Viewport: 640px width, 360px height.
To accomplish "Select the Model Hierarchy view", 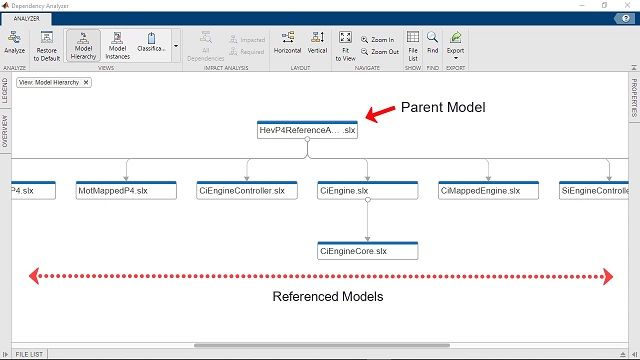I will coord(83,46).
